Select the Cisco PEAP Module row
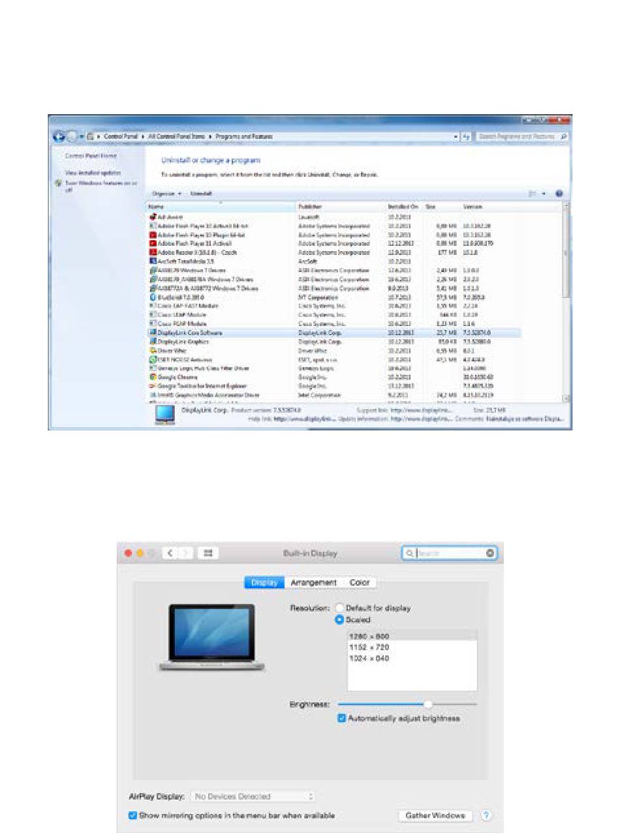The width and height of the screenshot is (620, 840). pos(334,323)
